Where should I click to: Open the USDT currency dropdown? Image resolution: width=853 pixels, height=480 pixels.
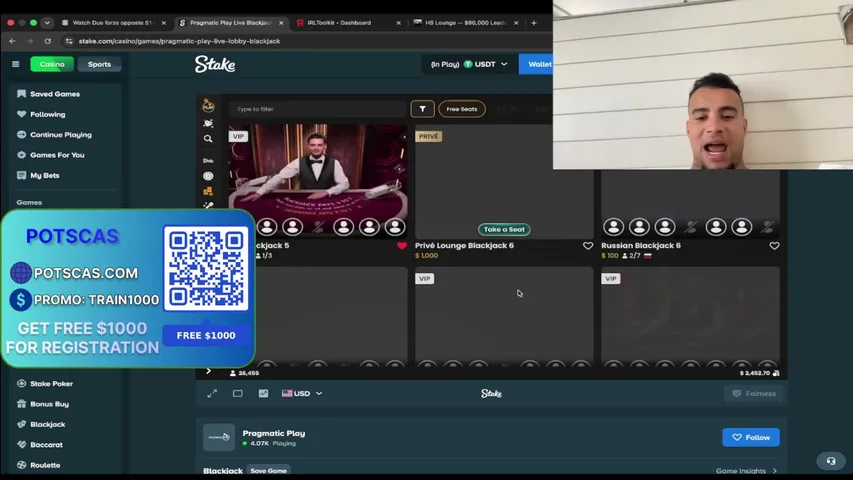469,64
